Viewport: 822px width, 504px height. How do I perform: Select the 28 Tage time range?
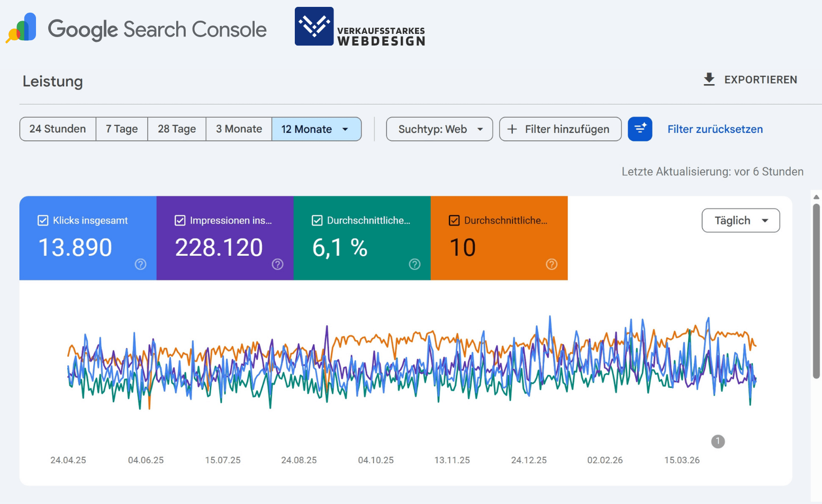[176, 129]
